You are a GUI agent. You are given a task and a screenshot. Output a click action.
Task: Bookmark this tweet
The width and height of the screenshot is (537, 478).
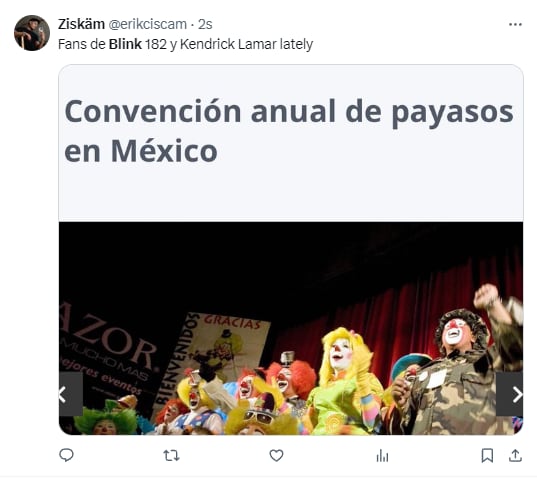pyautogui.click(x=487, y=456)
